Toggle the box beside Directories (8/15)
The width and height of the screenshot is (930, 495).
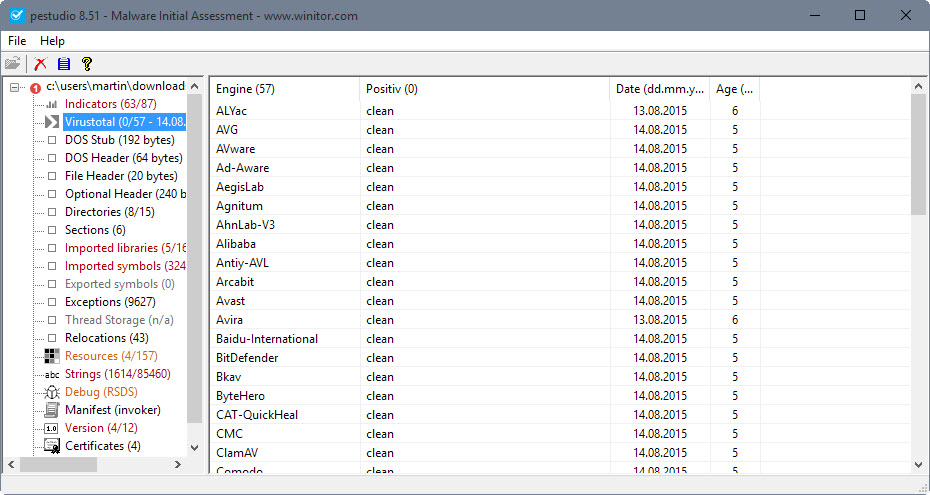(x=52, y=212)
